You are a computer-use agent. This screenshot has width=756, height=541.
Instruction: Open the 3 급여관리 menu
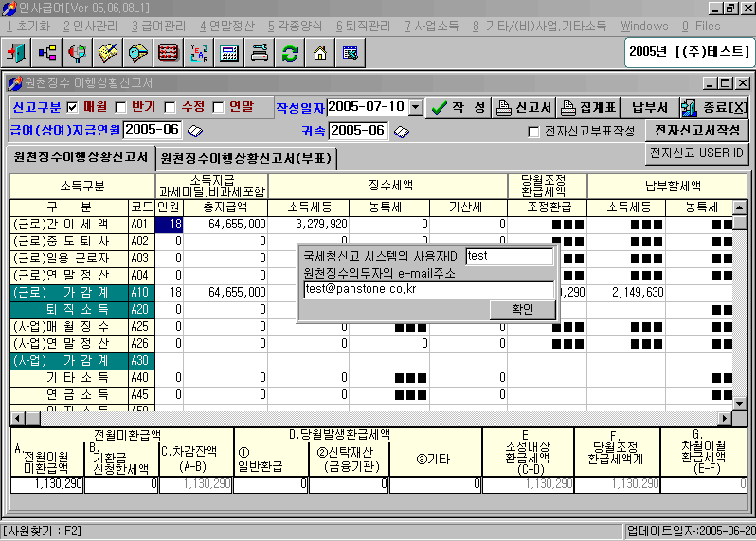click(157, 26)
